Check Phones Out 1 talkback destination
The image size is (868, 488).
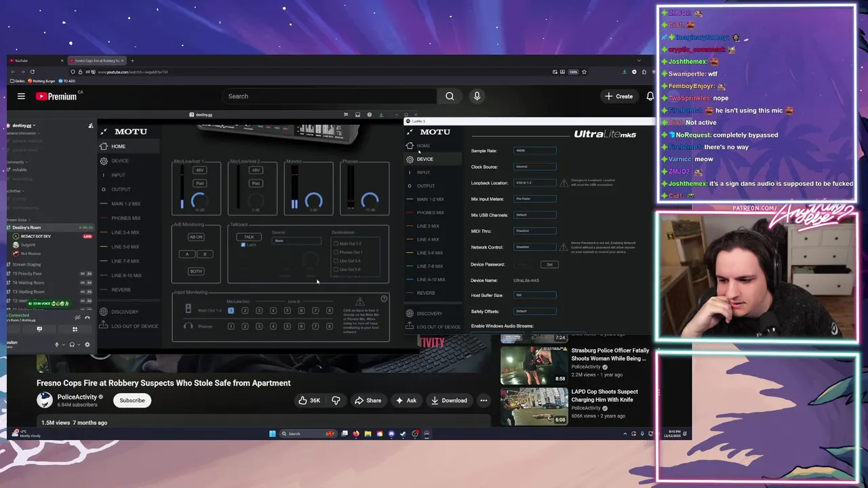(x=336, y=252)
